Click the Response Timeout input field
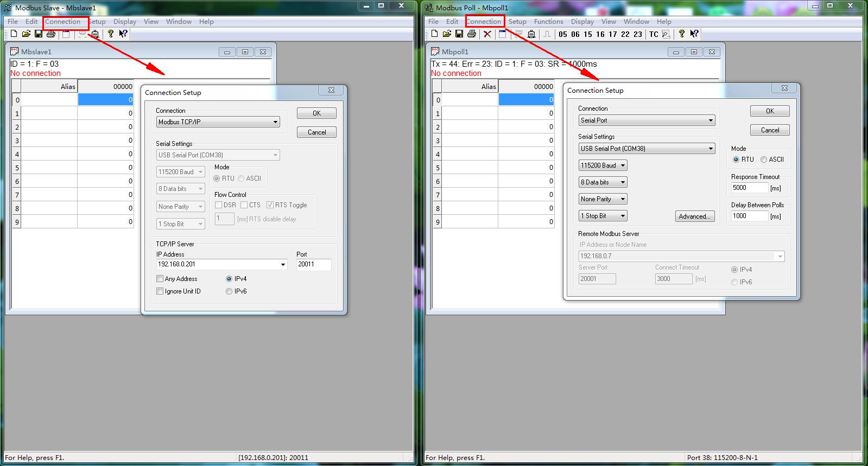 (x=749, y=188)
